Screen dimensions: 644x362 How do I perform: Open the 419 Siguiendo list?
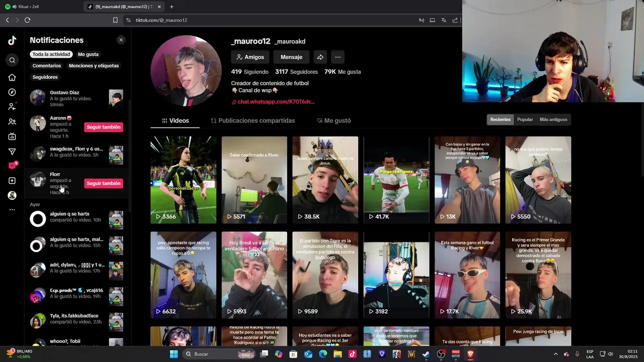[250, 72]
